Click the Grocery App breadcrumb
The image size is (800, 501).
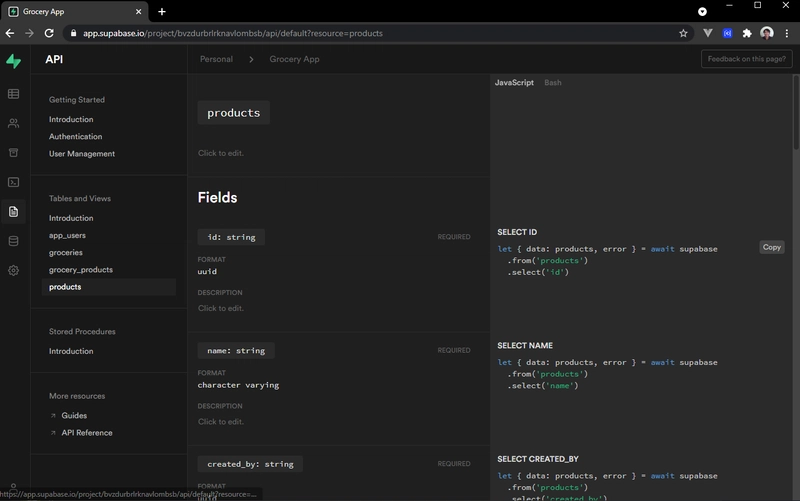tap(294, 59)
